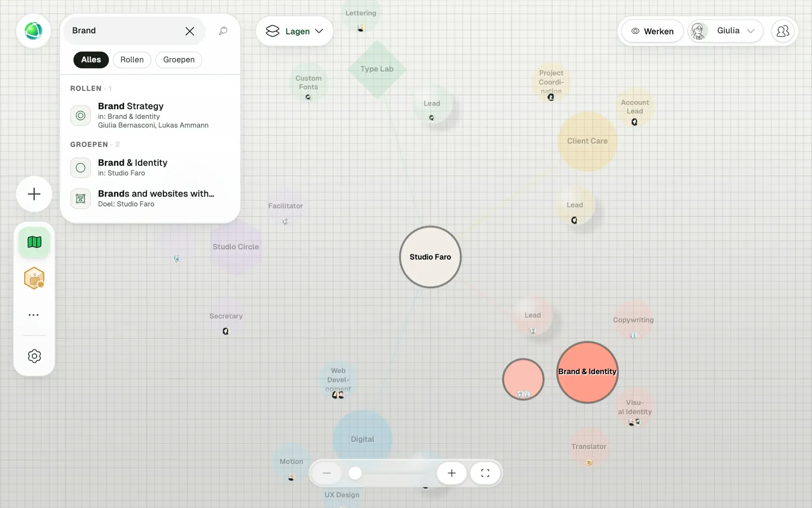Screen dimensions: 812x508
Task: Click the green globe logo icon
Action: click(x=33, y=31)
